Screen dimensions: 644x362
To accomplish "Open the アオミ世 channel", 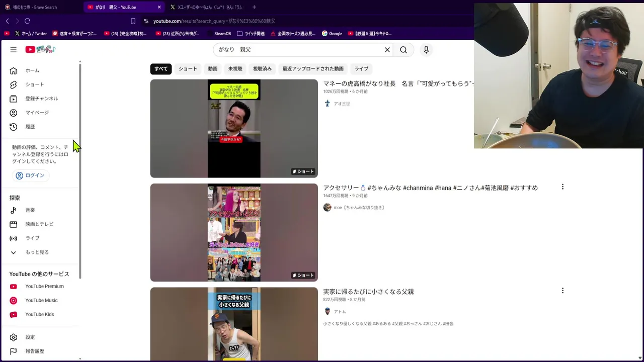I will (x=342, y=104).
